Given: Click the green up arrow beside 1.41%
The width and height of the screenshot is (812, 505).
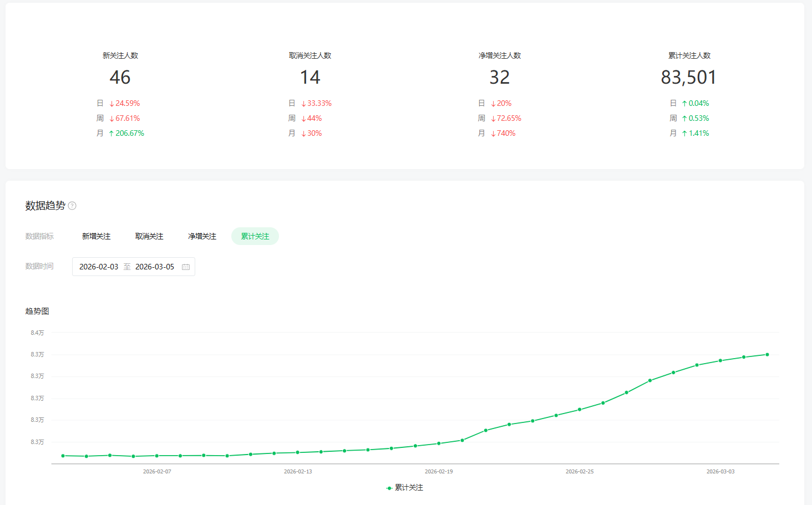Looking at the screenshot, I should 684,134.
